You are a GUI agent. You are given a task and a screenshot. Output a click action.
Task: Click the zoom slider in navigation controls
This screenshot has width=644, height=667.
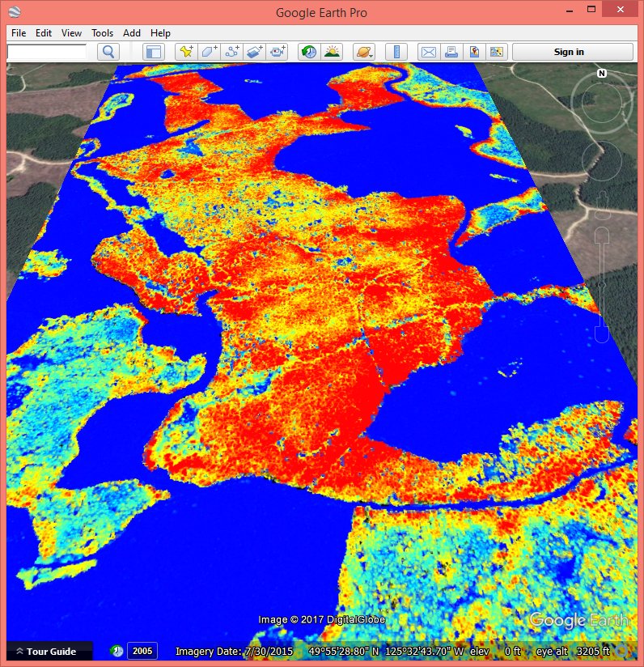click(602, 283)
